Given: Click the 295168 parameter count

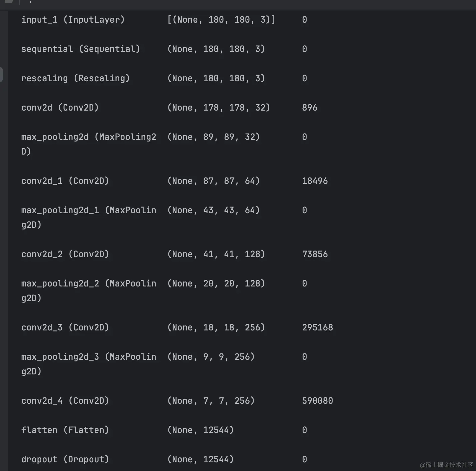Looking at the screenshot, I should click(x=317, y=327).
